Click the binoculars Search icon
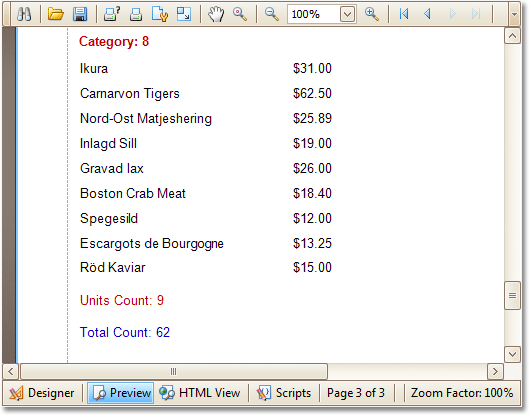Image resolution: width=529 pixels, height=415 pixels. (x=24, y=14)
